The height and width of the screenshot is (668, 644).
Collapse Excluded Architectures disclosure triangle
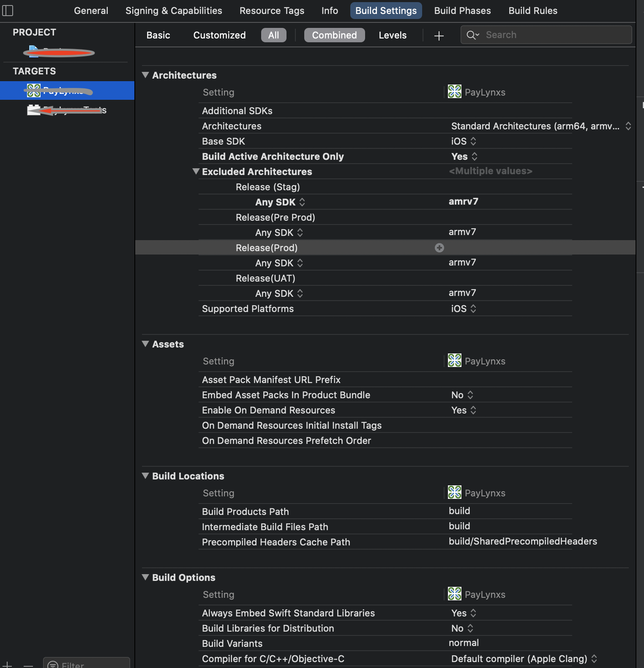[x=196, y=171]
